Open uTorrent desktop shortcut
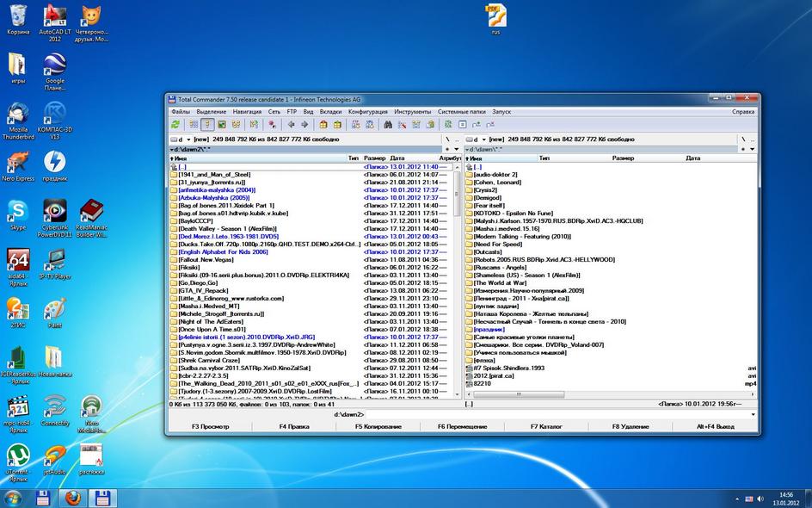812x508 pixels. click(x=18, y=462)
